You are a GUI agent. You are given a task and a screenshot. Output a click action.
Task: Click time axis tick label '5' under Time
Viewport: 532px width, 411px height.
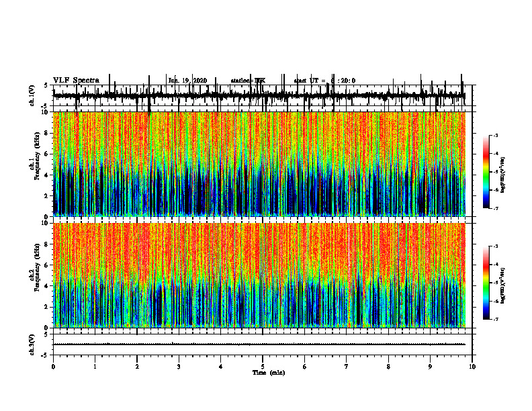pyautogui.click(x=263, y=367)
